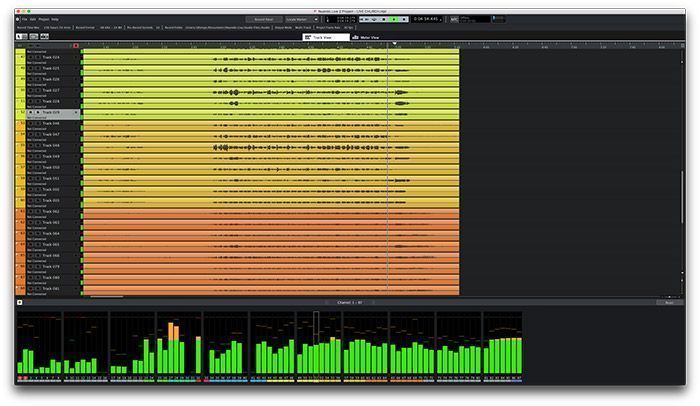The width and height of the screenshot is (700, 406).
Task: Select the Track 053 name
Action: point(51,200)
